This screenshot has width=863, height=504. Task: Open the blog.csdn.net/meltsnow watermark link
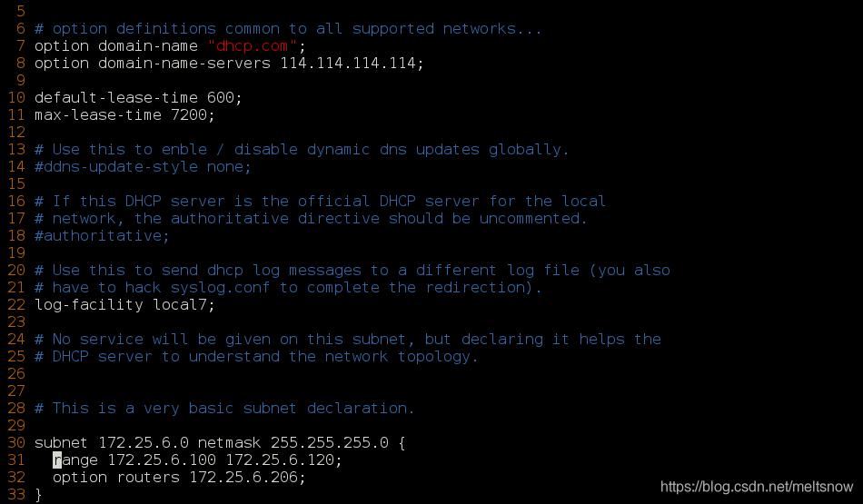[756, 487]
